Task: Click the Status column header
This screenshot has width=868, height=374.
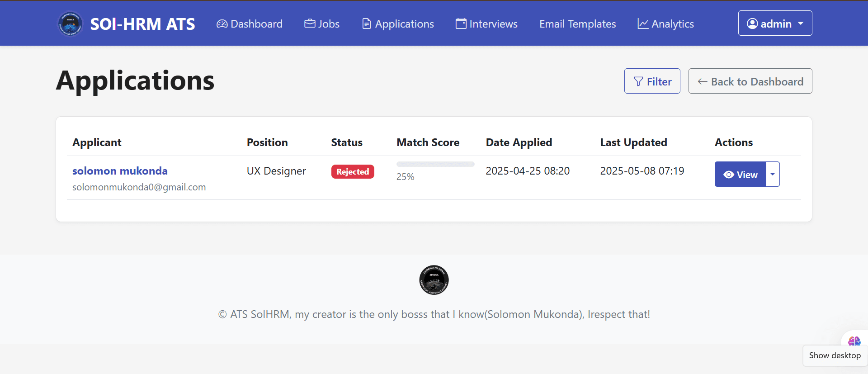Action: (347, 142)
